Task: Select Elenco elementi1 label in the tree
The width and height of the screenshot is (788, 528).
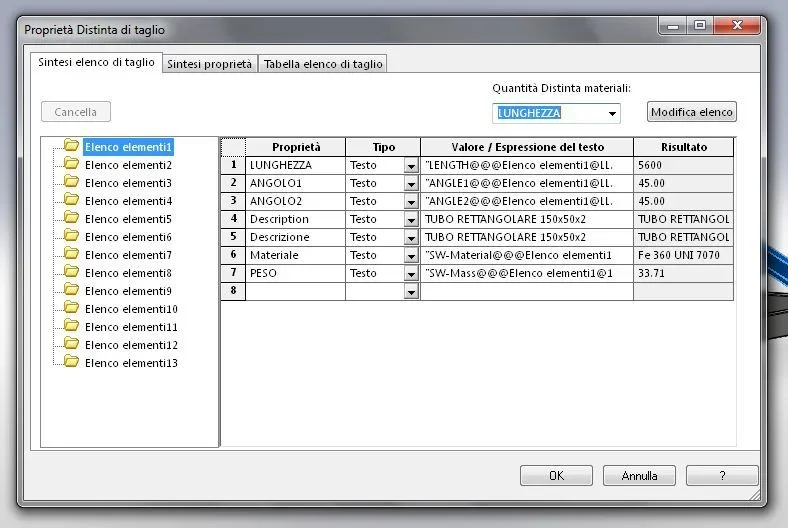Action: coord(128,147)
